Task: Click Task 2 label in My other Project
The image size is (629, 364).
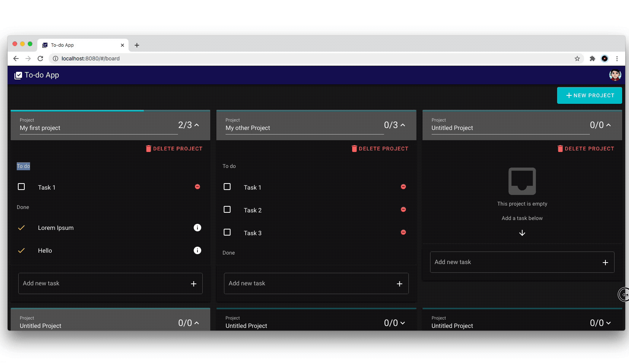Action: coord(253,210)
